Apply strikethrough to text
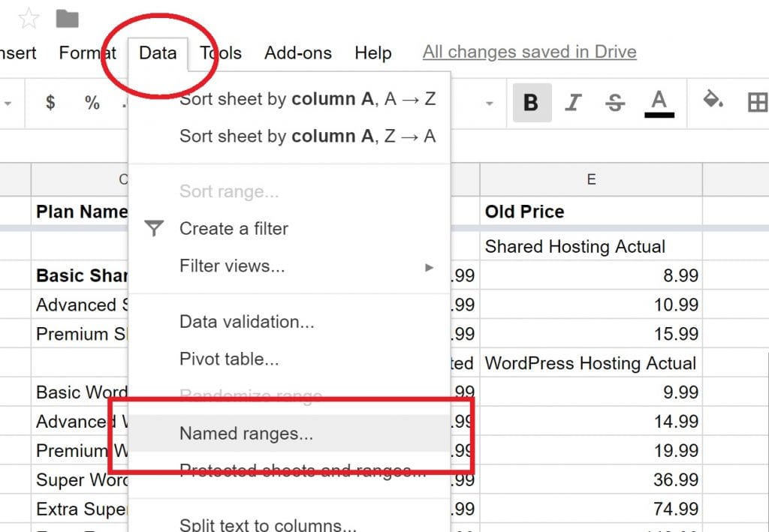 pyautogui.click(x=614, y=103)
